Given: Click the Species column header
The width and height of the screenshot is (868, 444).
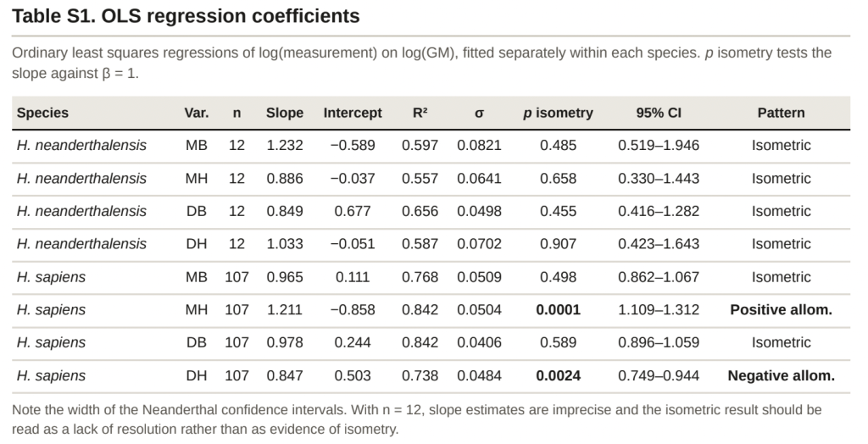Looking at the screenshot, I should pyautogui.click(x=42, y=113).
